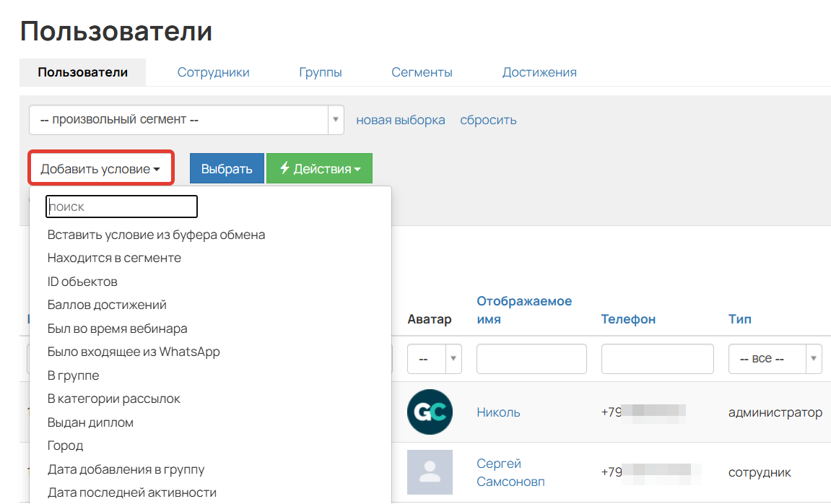This screenshot has width=831, height=504.
Task: Open the Сегменты tab
Action: (x=422, y=72)
